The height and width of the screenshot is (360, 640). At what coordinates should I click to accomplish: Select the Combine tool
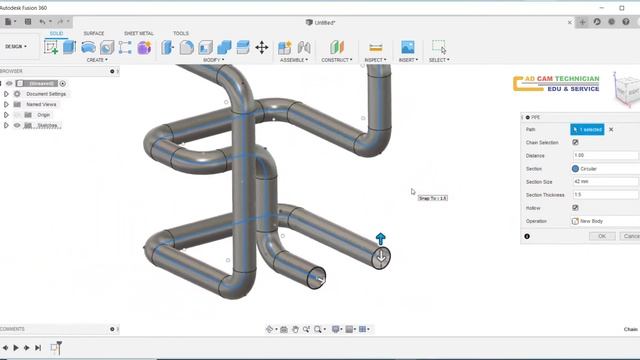click(224, 47)
